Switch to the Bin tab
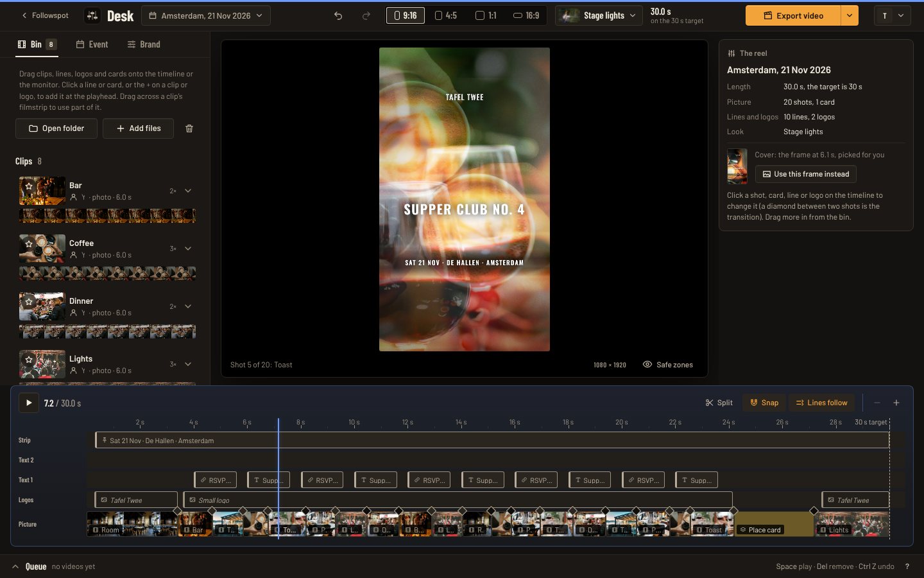This screenshot has height=578, width=924. tap(37, 44)
